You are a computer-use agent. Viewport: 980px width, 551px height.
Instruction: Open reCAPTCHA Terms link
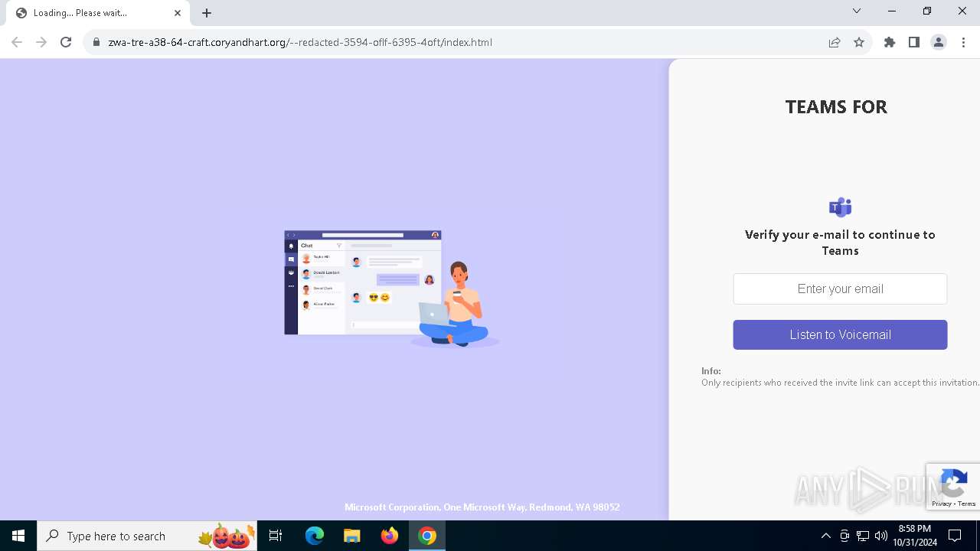click(967, 504)
